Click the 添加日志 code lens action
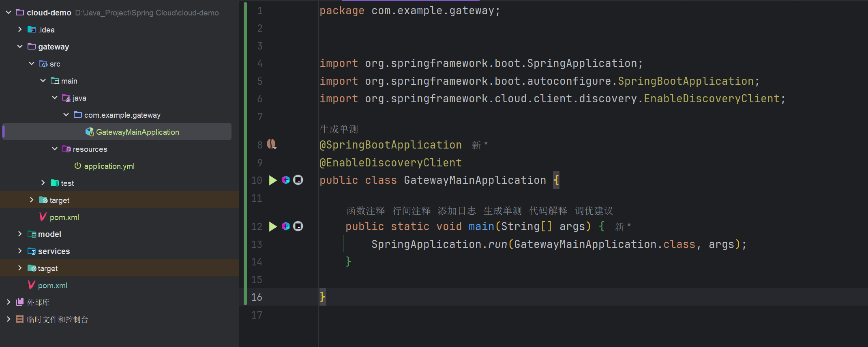This screenshot has height=347, width=868. (x=457, y=211)
